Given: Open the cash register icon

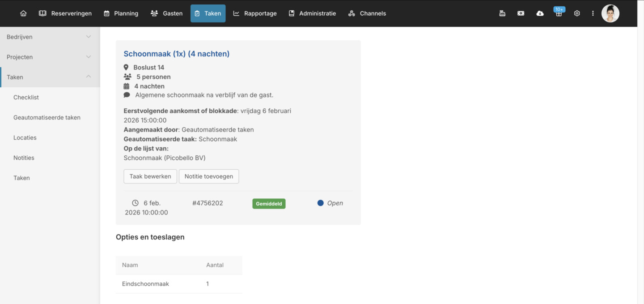Looking at the screenshot, I should [x=502, y=13].
